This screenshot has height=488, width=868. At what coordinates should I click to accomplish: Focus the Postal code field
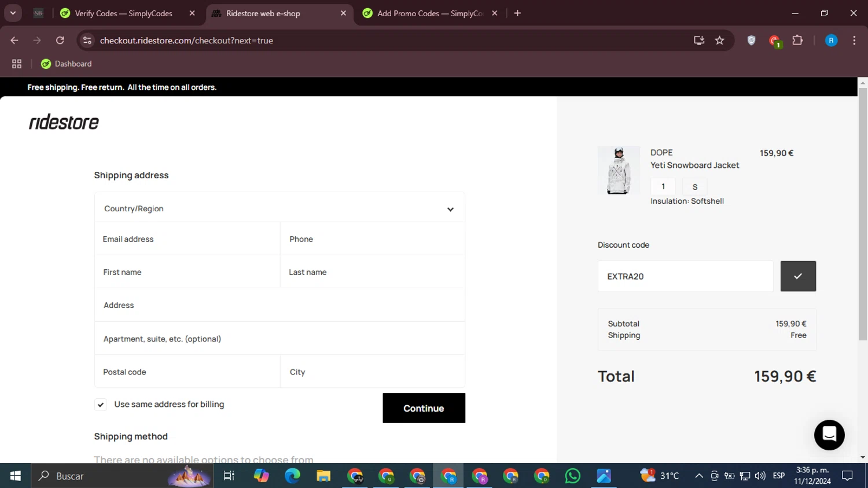click(187, 372)
